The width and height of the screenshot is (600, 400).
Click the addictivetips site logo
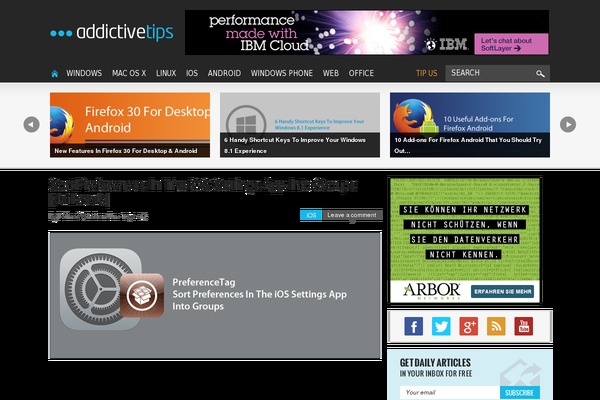coord(112,33)
